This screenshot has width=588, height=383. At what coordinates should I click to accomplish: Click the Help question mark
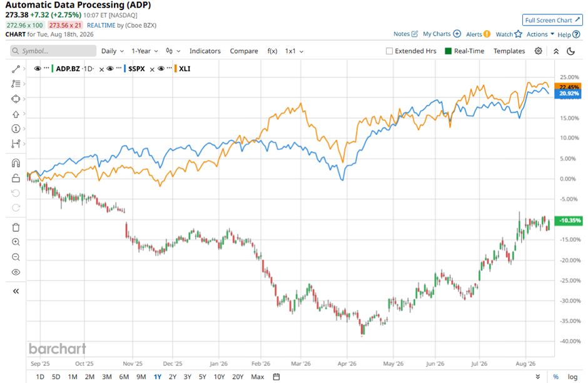tap(576, 34)
